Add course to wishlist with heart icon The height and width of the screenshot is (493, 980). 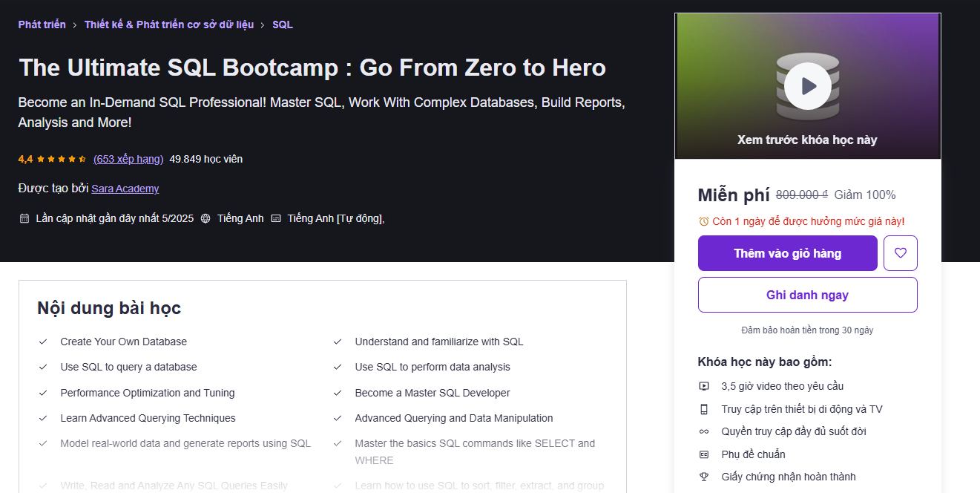901,253
